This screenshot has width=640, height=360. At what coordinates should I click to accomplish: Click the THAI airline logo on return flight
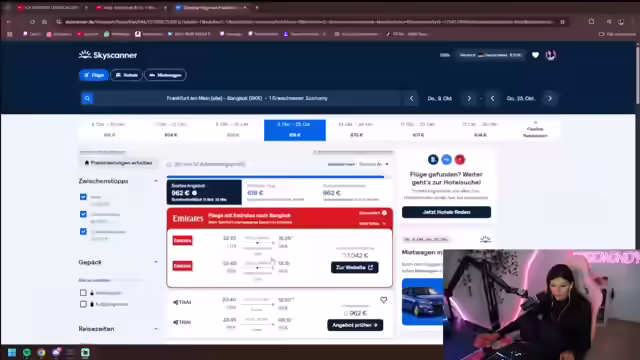click(182, 322)
